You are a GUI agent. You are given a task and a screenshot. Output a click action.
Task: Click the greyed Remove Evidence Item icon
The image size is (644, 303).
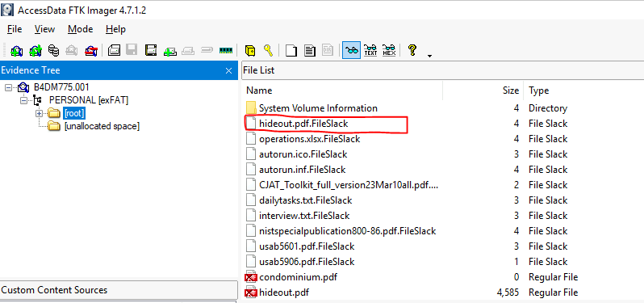click(x=73, y=51)
